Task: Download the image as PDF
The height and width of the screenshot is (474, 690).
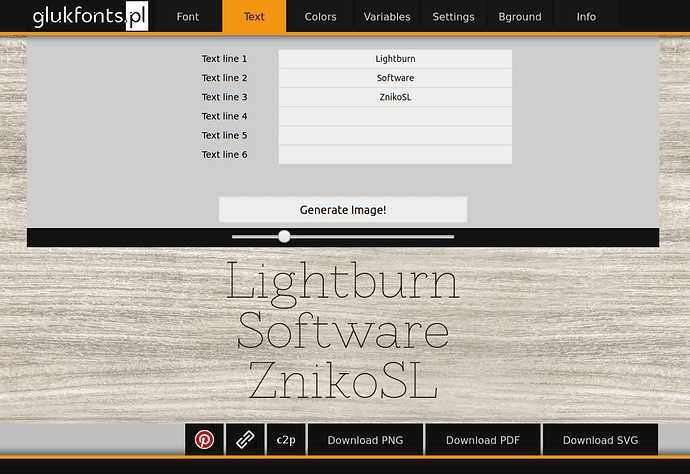Action: point(483,439)
